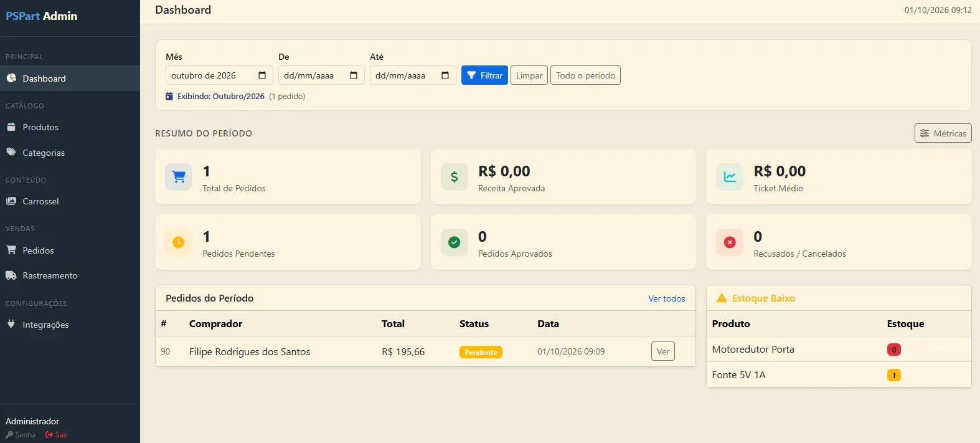Click the Dashboard pie chart icon in sidebar
The height and width of the screenshot is (443, 980).
[x=11, y=79]
